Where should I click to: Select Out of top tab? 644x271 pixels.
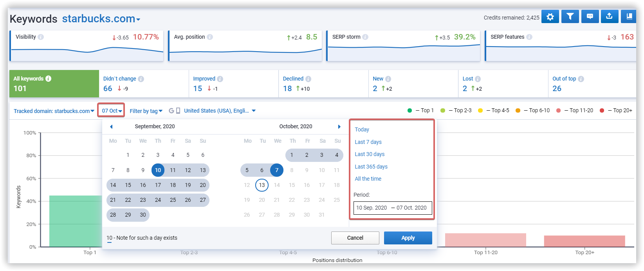[592, 84]
